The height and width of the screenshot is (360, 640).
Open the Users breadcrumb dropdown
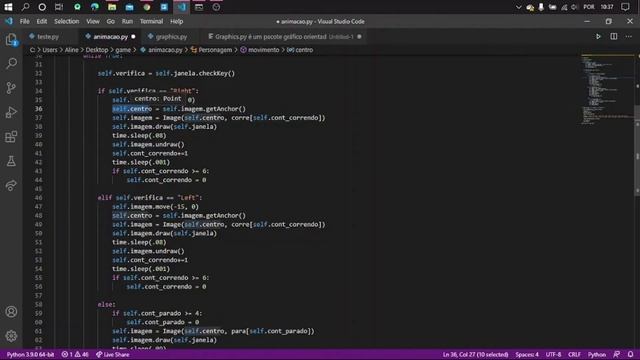pyautogui.click(x=50, y=50)
